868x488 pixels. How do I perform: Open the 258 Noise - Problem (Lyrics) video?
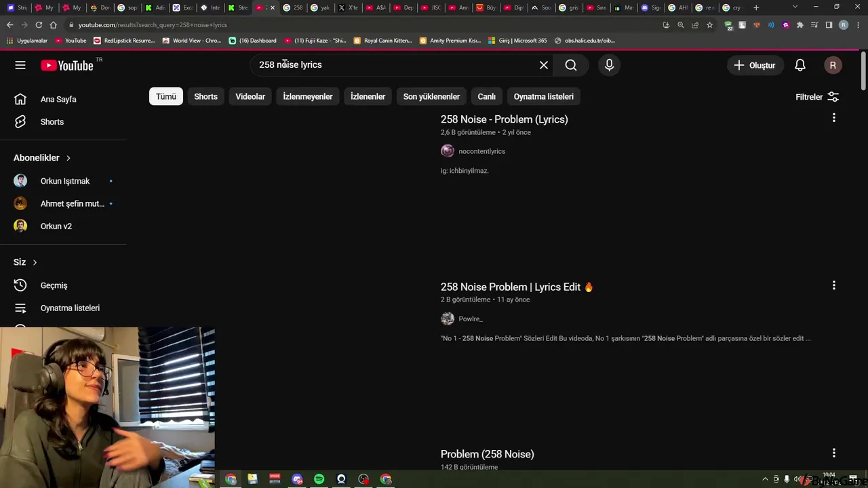pos(504,119)
